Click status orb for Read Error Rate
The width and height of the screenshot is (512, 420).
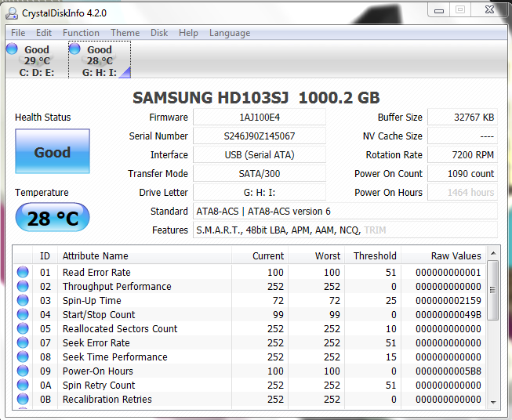pyautogui.click(x=23, y=272)
